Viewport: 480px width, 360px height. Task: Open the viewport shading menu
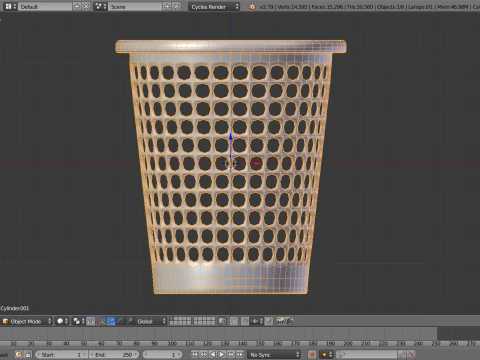click(62, 321)
